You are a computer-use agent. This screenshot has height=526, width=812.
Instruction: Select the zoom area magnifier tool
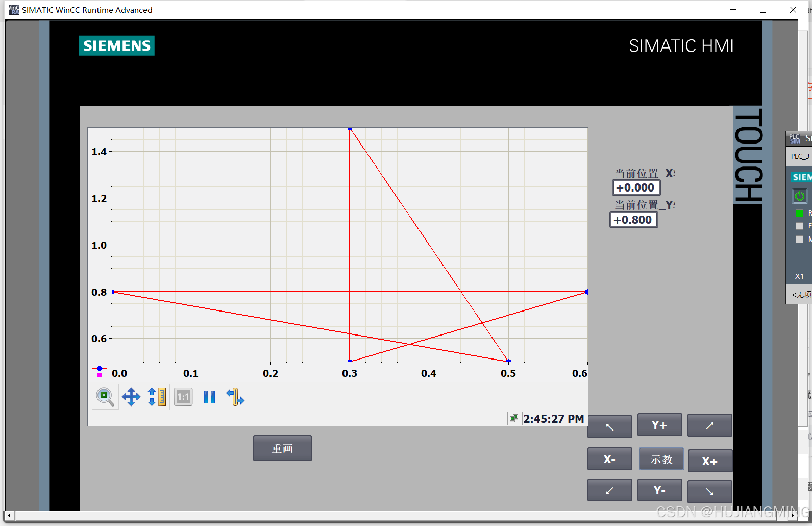click(105, 397)
